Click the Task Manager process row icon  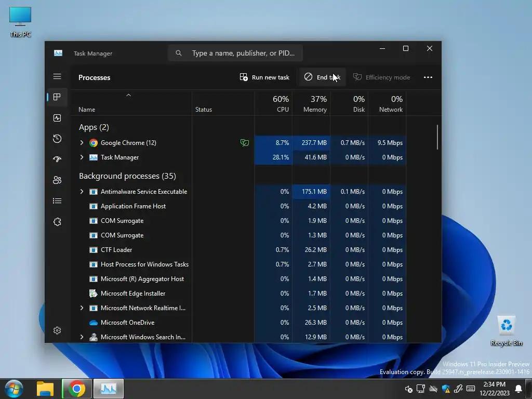(x=94, y=157)
